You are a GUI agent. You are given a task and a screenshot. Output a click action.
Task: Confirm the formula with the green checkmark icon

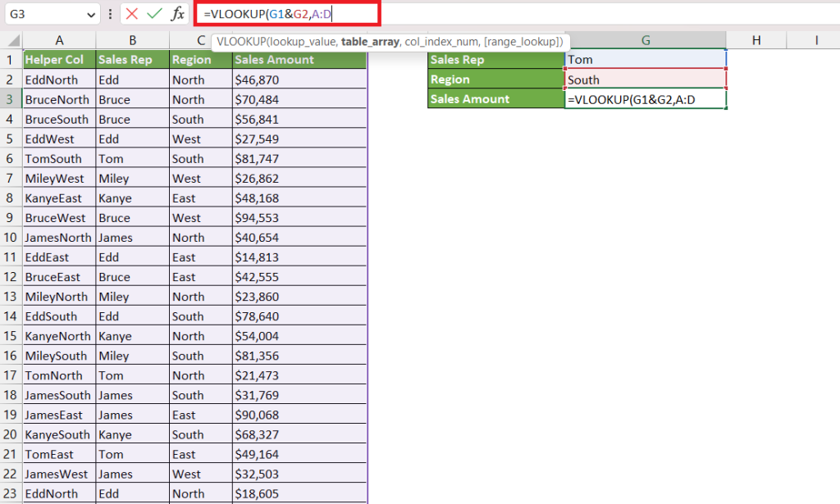[x=153, y=14]
